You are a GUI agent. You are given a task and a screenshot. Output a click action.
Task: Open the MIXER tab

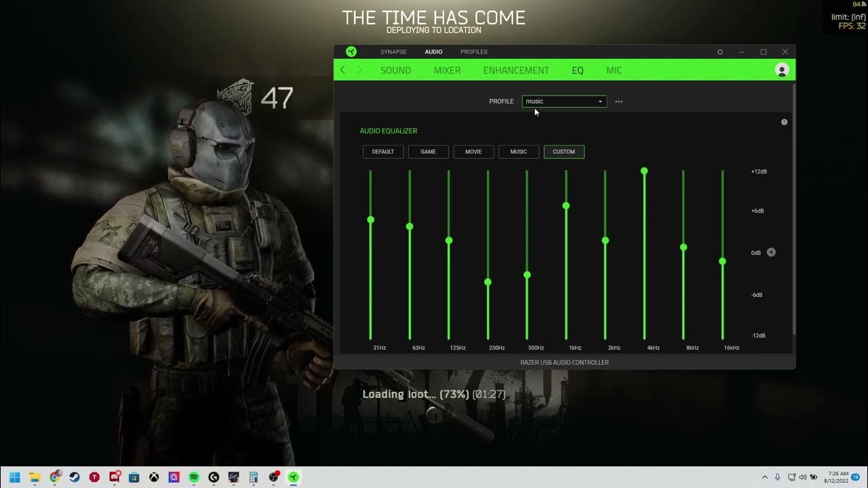click(x=447, y=70)
